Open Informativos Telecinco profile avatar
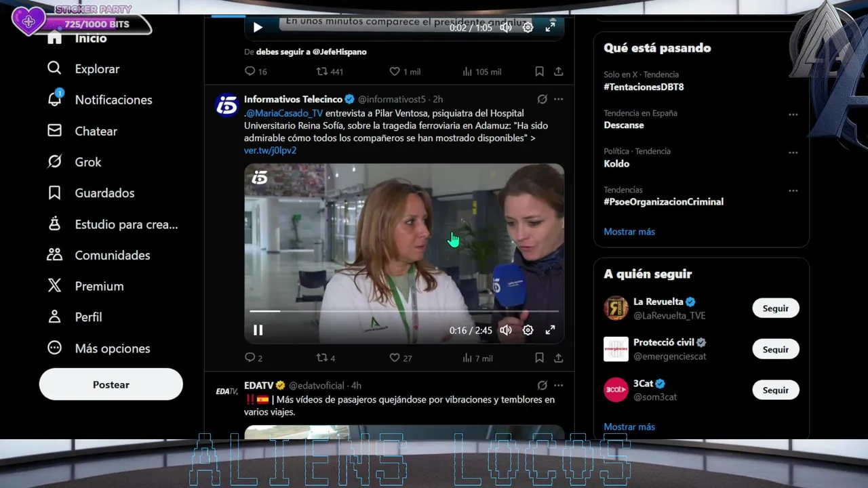Screen dimensions: 868x488 click(x=226, y=105)
